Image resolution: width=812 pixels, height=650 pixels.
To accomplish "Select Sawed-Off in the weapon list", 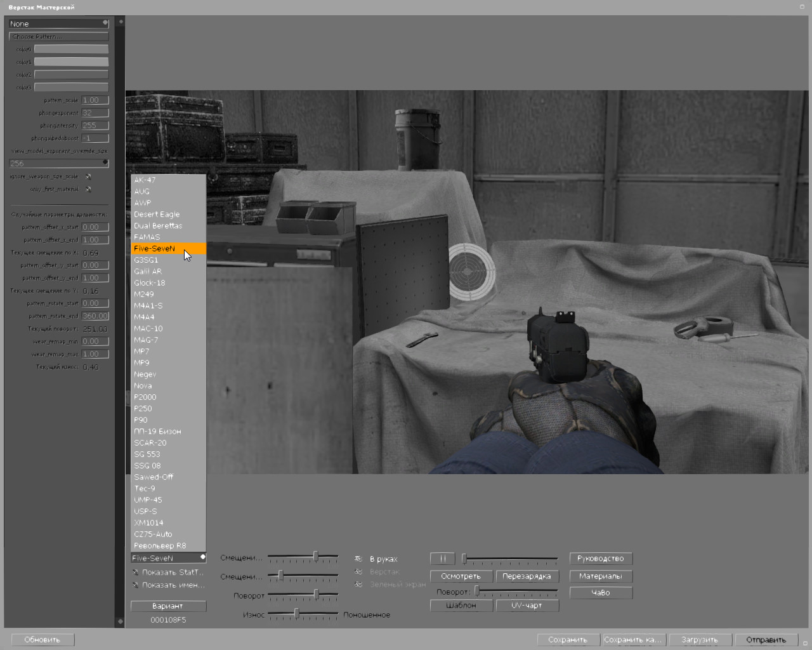I will (168, 477).
